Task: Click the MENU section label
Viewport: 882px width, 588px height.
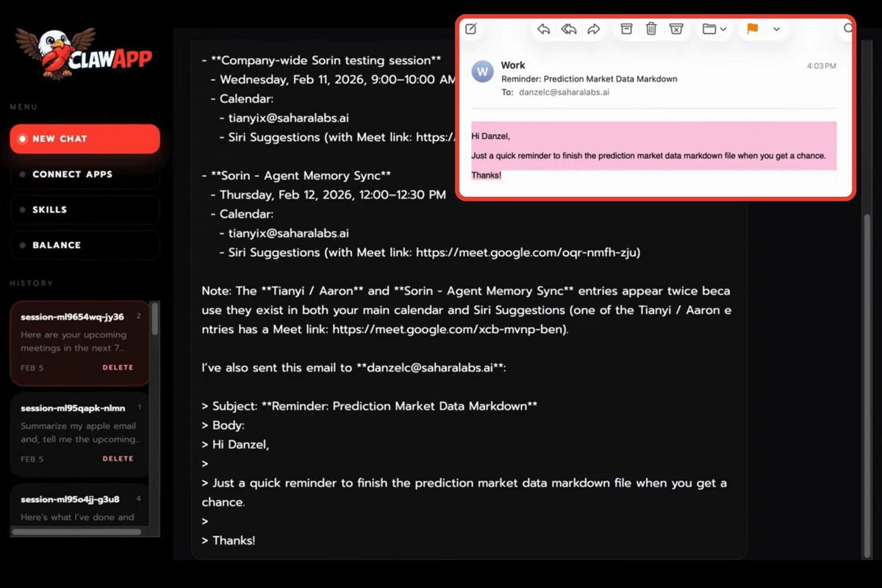Action: click(23, 107)
